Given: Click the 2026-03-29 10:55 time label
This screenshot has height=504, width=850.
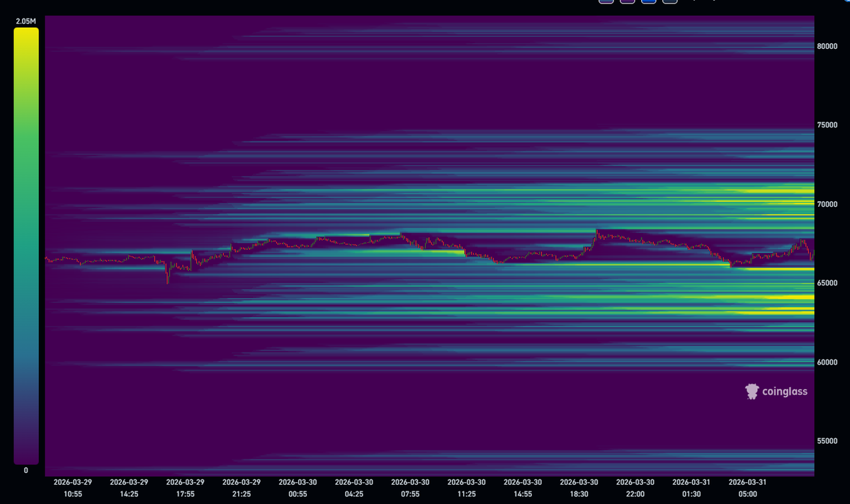Looking at the screenshot, I should click(73, 488).
